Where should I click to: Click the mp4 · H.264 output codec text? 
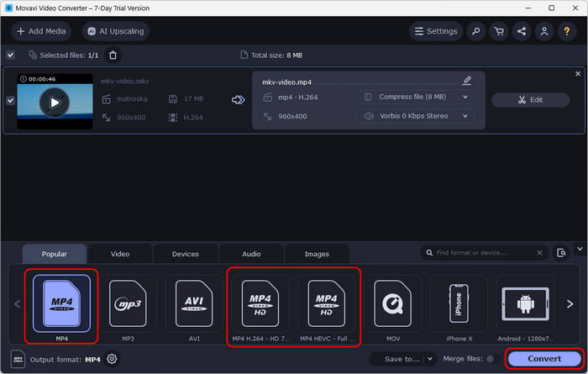point(297,97)
